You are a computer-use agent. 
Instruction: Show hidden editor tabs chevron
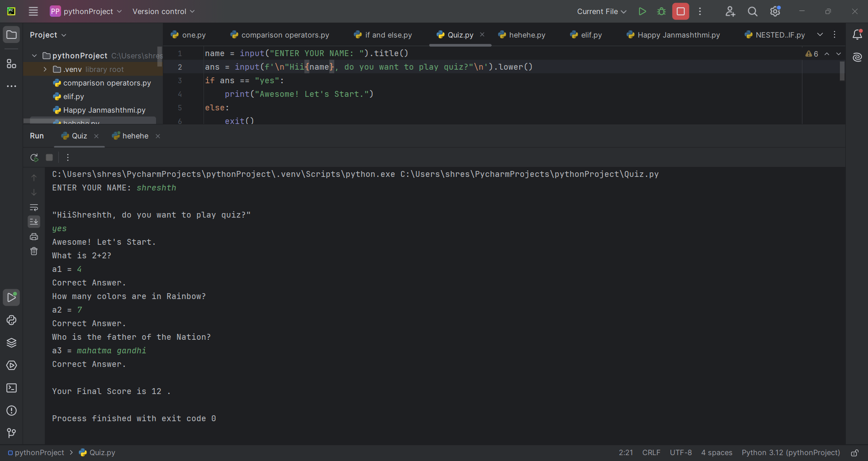[820, 34]
